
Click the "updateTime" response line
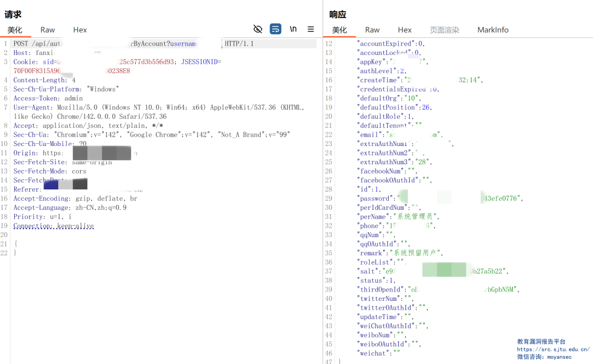[x=385, y=317]
